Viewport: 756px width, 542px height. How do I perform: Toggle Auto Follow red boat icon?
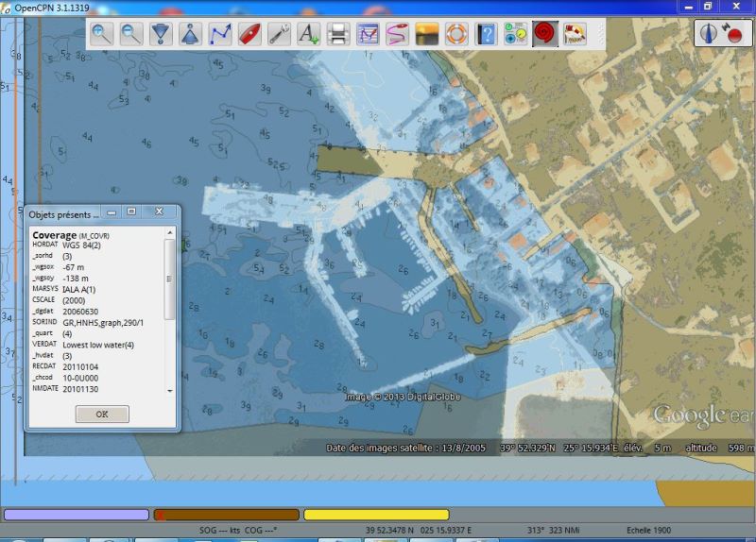[x=249, y=34]
